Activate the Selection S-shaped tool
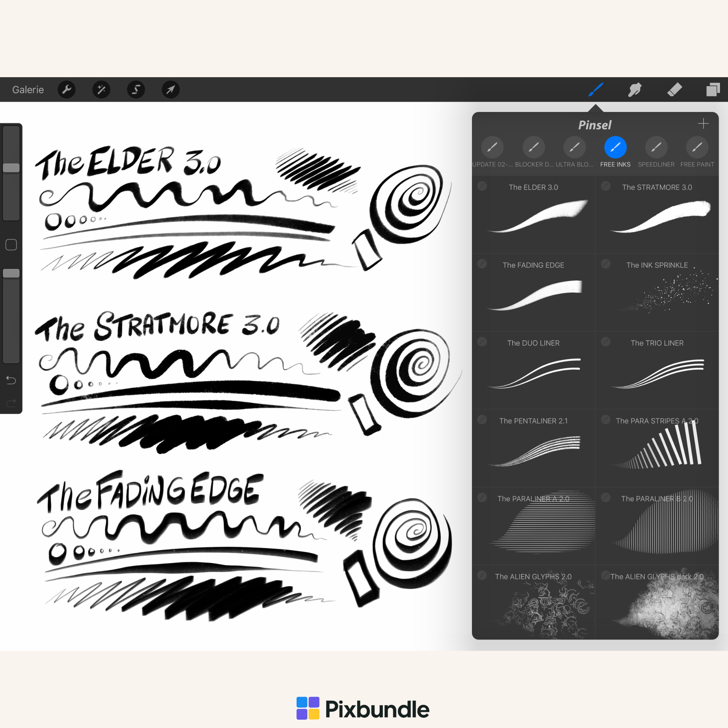Screen dimensions: 728x728 point(136,90)
